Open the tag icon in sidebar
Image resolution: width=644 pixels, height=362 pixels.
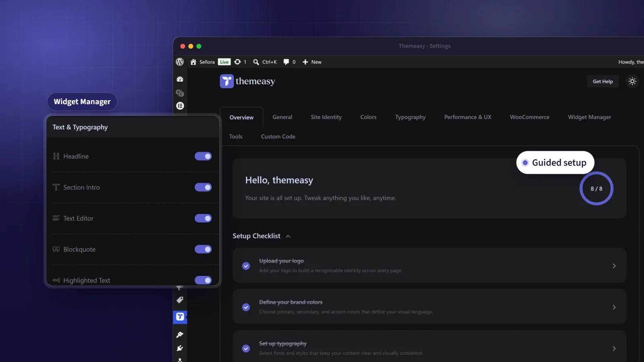tap(180, 300)
